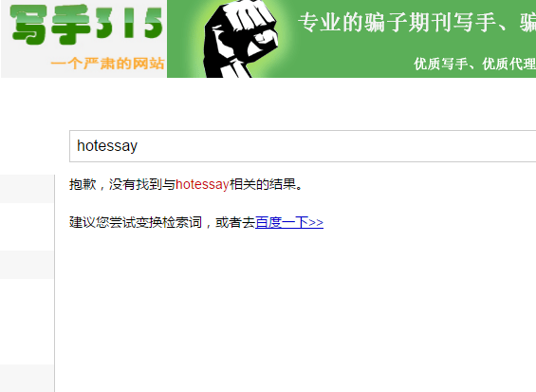Click the >> arrows after 百度一下
The height and width of the screenshot is (392, 536).
pos(316,223)
